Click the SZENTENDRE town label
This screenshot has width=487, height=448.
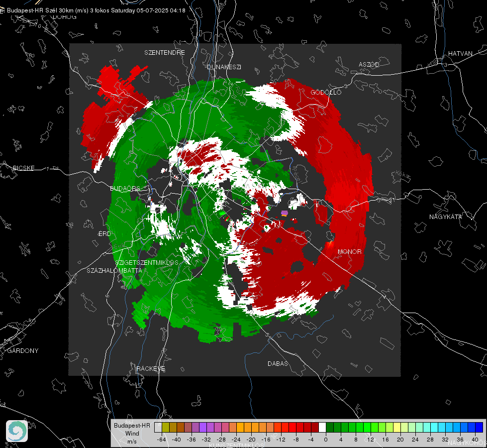(165, 53)
